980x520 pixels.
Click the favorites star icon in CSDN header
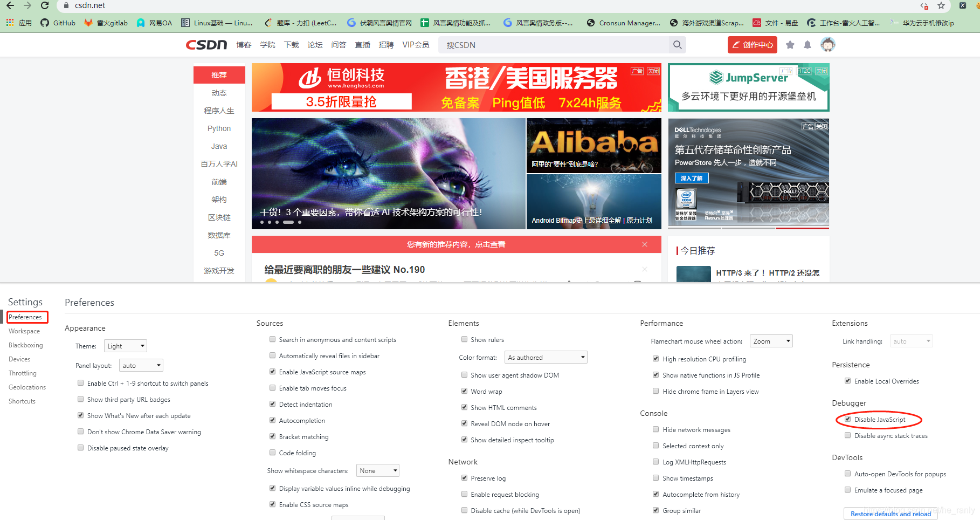point(790,45)
